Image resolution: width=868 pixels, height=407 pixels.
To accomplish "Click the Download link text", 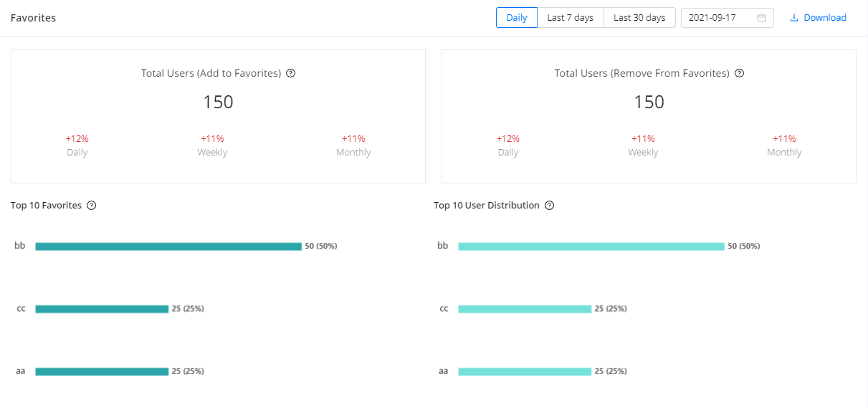I will [825, 18].
